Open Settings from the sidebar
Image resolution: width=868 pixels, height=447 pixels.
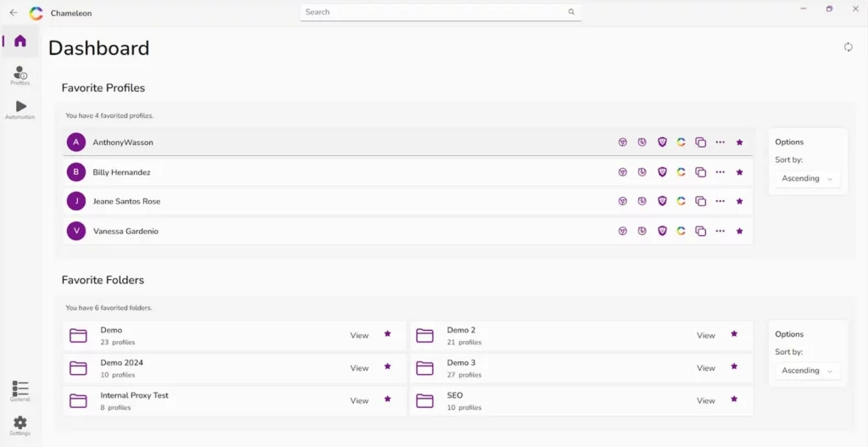20,425
